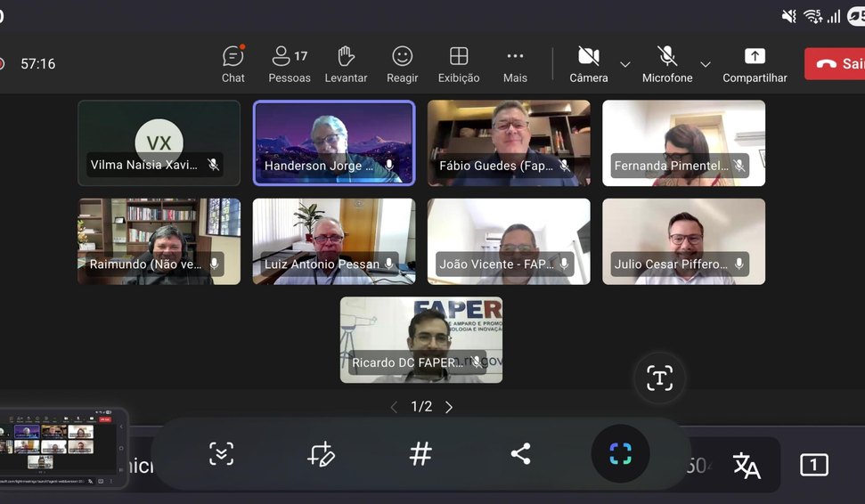Share the captured screenshot

pos(520,454)
